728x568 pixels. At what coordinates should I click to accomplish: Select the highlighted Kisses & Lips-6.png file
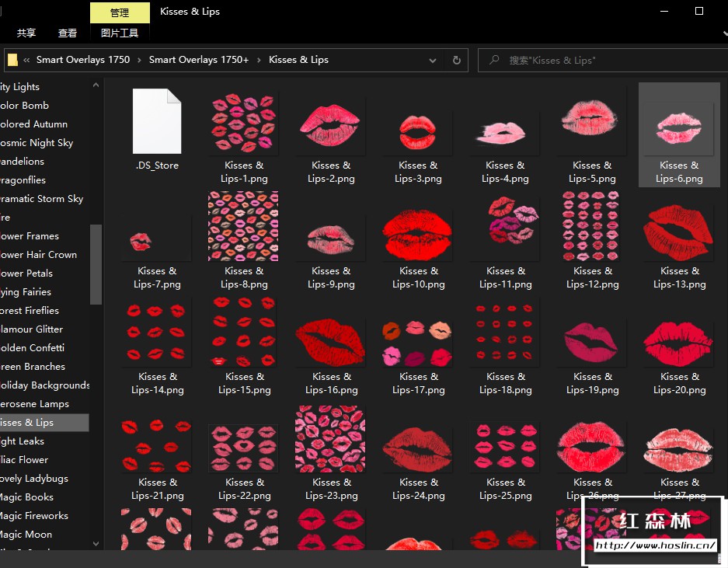coord(679,134)
